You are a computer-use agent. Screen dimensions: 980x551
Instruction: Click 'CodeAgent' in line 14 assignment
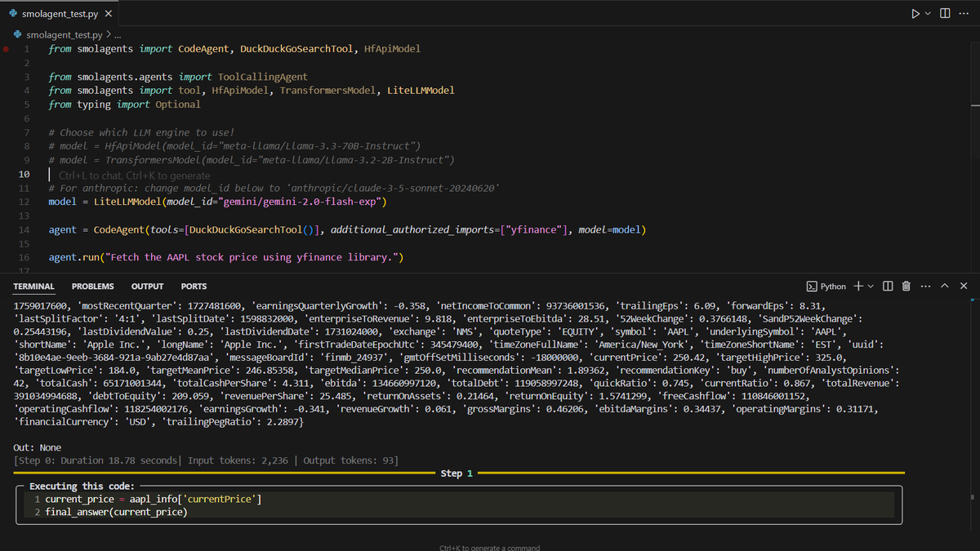pos(121,230)
